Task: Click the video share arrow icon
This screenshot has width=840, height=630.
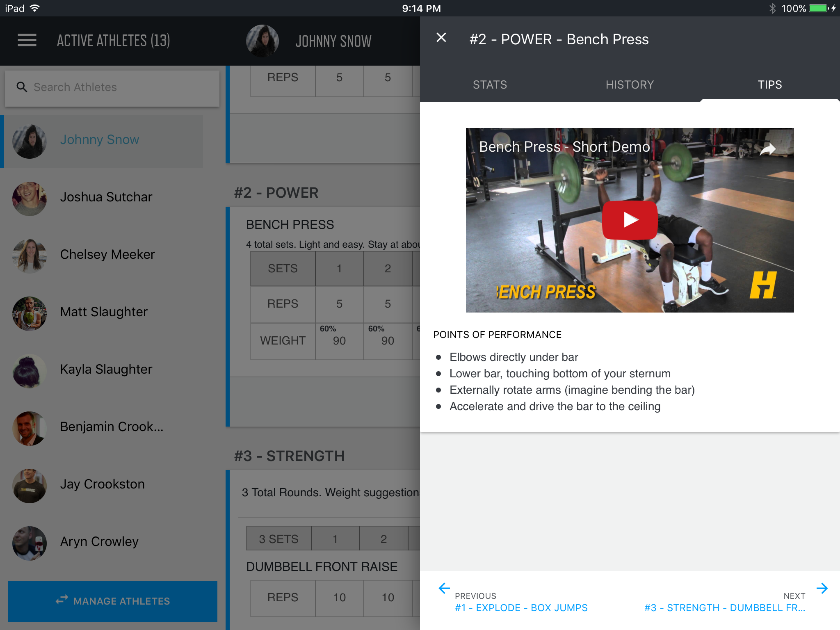Action: (767, 149)
